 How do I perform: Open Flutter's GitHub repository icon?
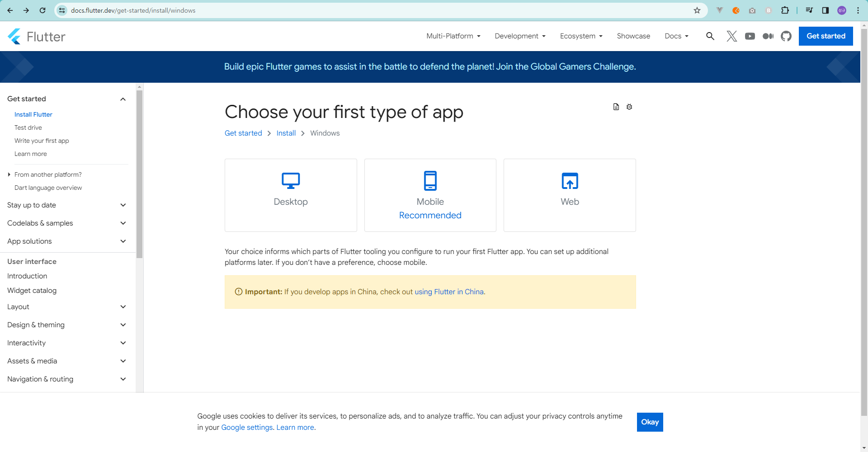[786, 36]
